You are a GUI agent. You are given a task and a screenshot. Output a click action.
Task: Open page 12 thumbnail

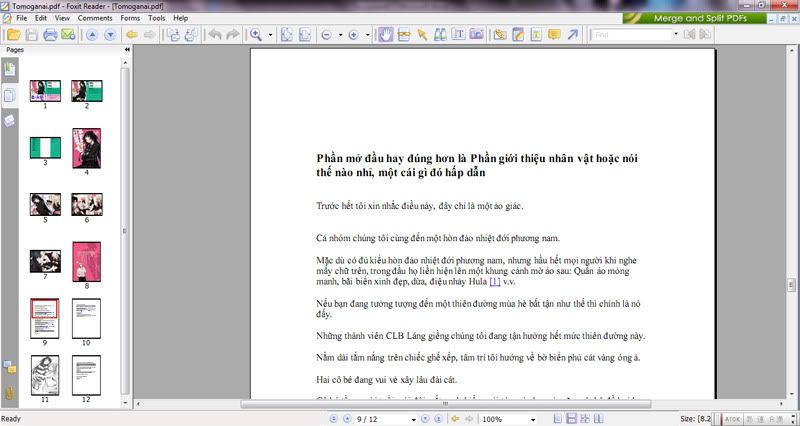[86, 375]
